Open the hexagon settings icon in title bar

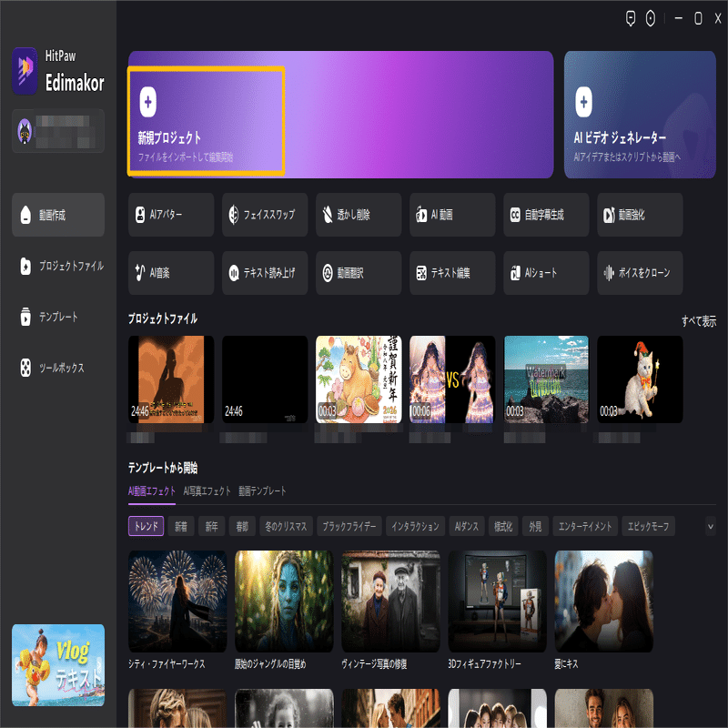click(x=651, y=18)
